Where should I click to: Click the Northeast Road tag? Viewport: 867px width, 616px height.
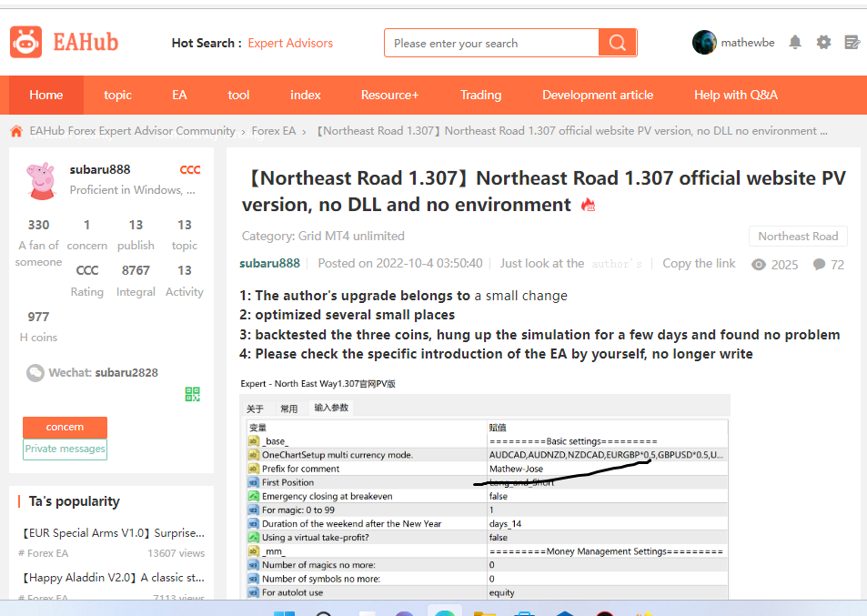point(798,236)
